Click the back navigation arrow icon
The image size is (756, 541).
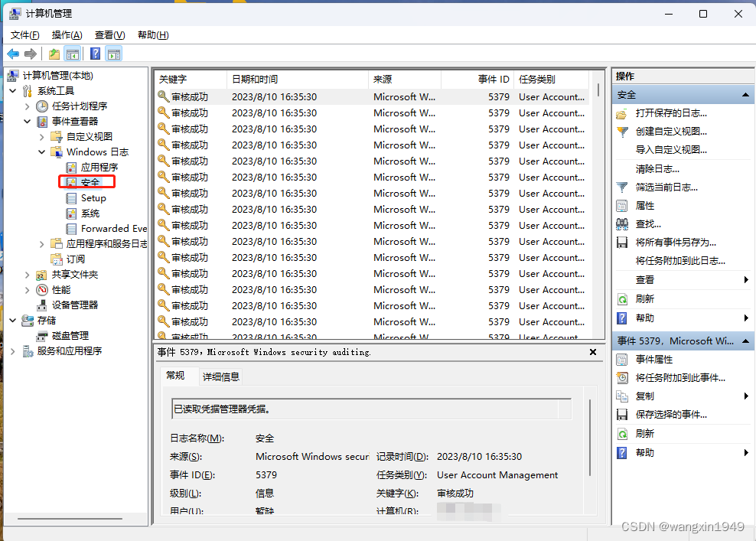click(13, 54)
